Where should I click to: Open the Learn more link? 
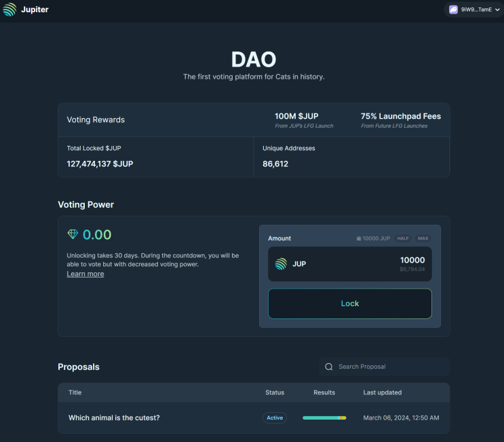tap(85, 274)
